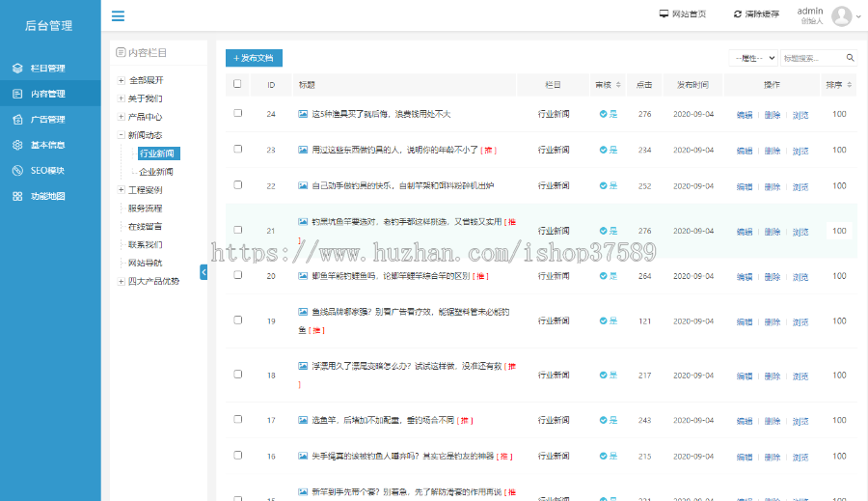Toggle audit status icon for row 24
The width and height of the screenshot is (868, 501).
point(603,114)
